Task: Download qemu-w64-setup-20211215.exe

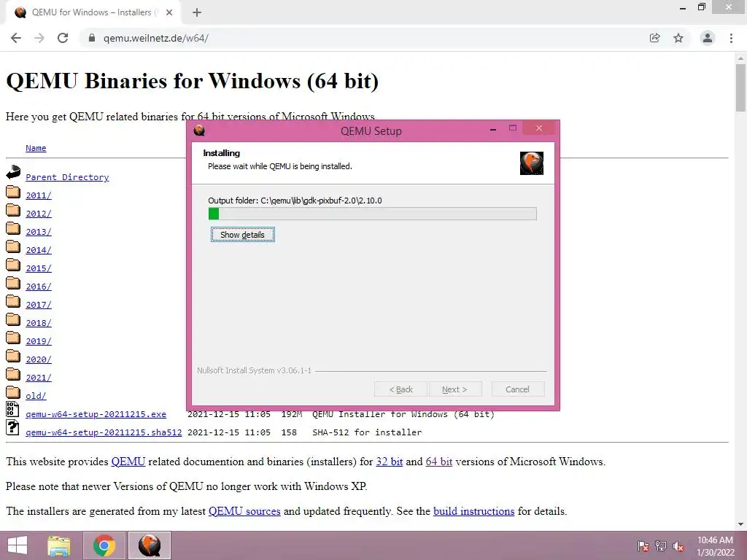Action: coord(96,414)
